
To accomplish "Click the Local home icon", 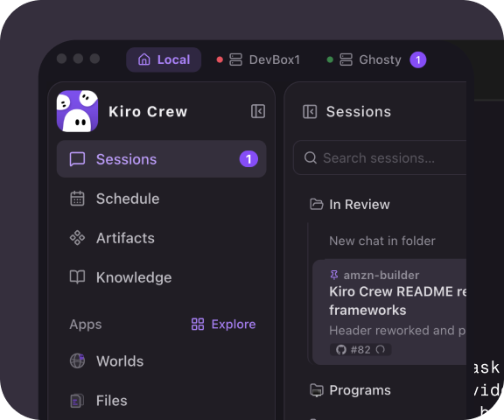I will tap(144, 59).
